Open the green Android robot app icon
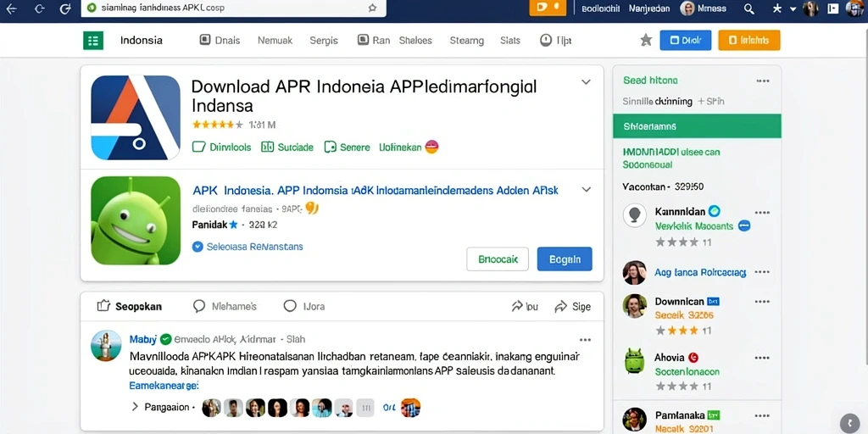This screenshot has height=434, width=868. pyautogui.click(x=136, y=220)
